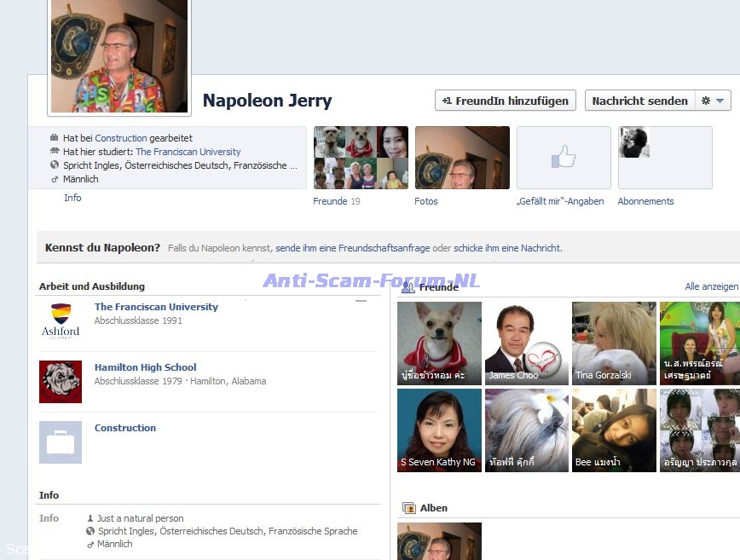Click the Hamilton High School bulldog logo
740x560 pixels.
(x=61, y=381)
